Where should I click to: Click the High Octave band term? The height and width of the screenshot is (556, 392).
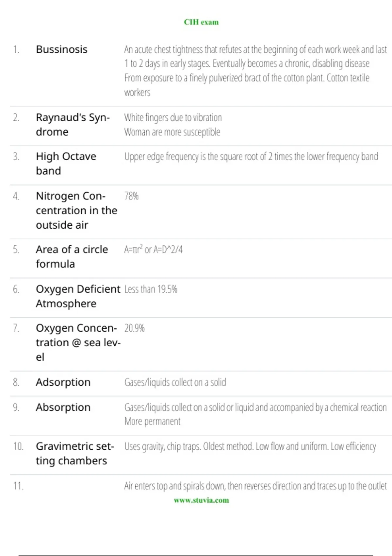[x=66, y=164]
